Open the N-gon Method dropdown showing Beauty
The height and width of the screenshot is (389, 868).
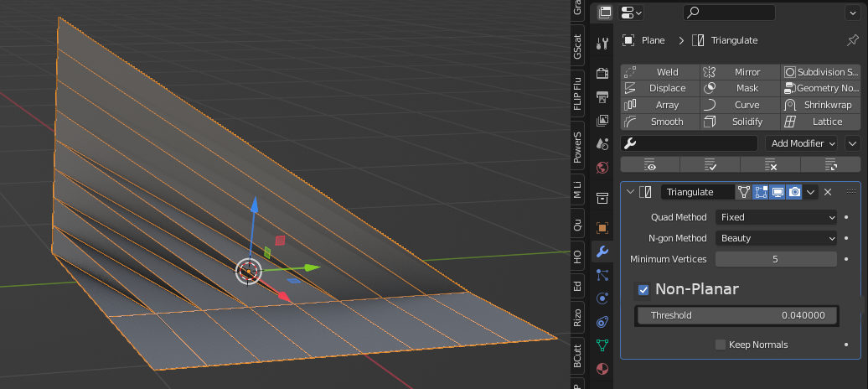pos(776,238)
